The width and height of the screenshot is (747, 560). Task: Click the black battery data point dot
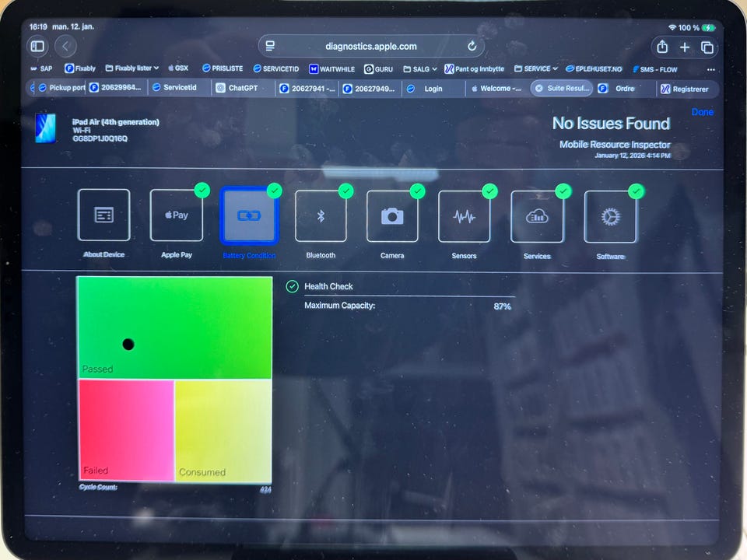tap(128, 345)
